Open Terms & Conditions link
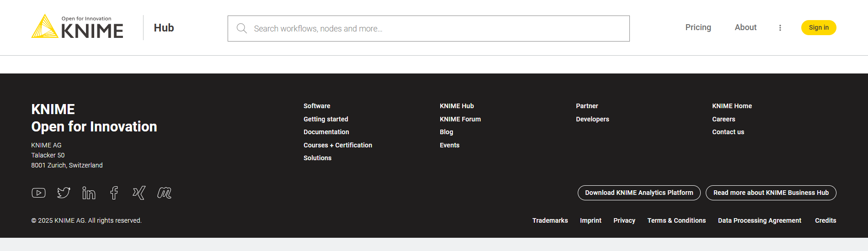The height and width of the screenshot is (251, 868). point(676,220)
